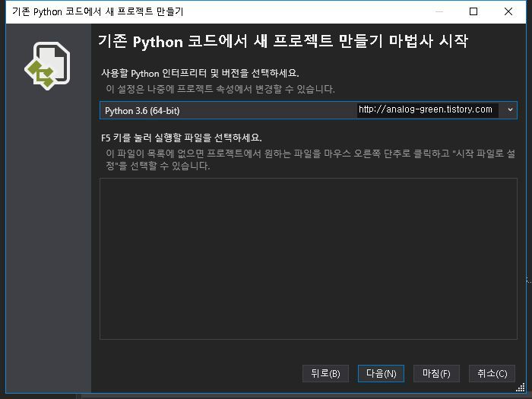Click the 마침(F) finish button

[x=436, y=374]
